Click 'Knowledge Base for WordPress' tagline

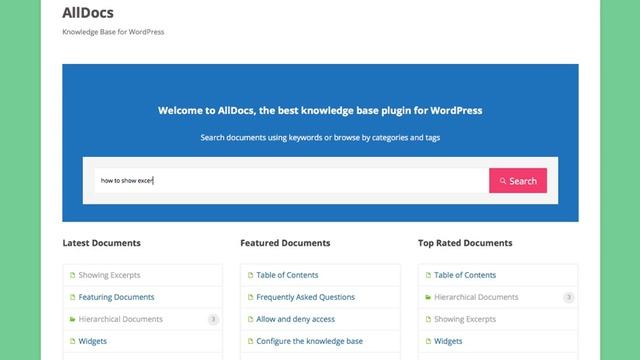(113, 32)
